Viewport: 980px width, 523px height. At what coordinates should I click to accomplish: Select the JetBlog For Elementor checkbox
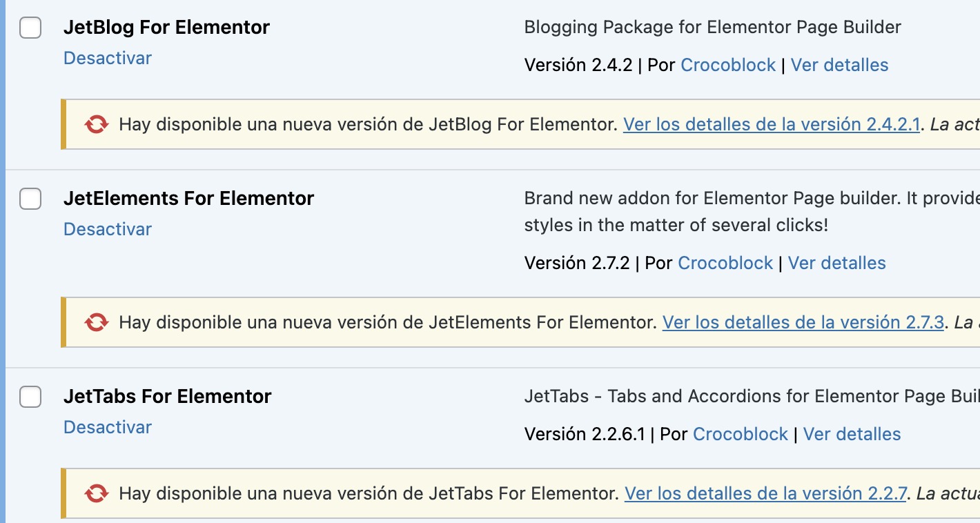[30, 28]
